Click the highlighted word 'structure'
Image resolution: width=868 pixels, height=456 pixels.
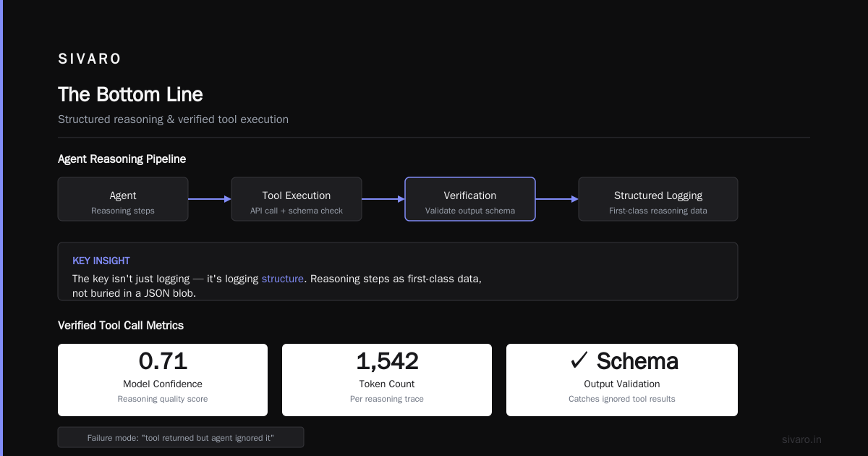pyautogui.click(x=283, y=279)
